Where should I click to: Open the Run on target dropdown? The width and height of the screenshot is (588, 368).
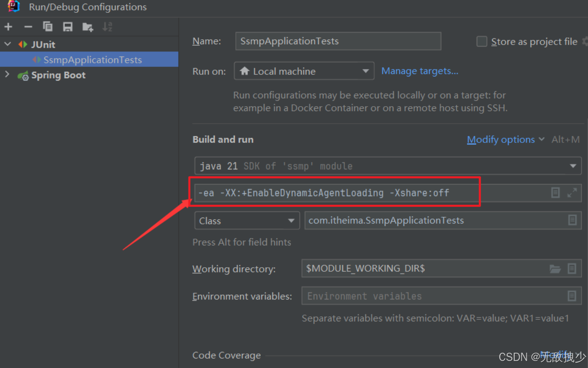[x=365, y=71]
